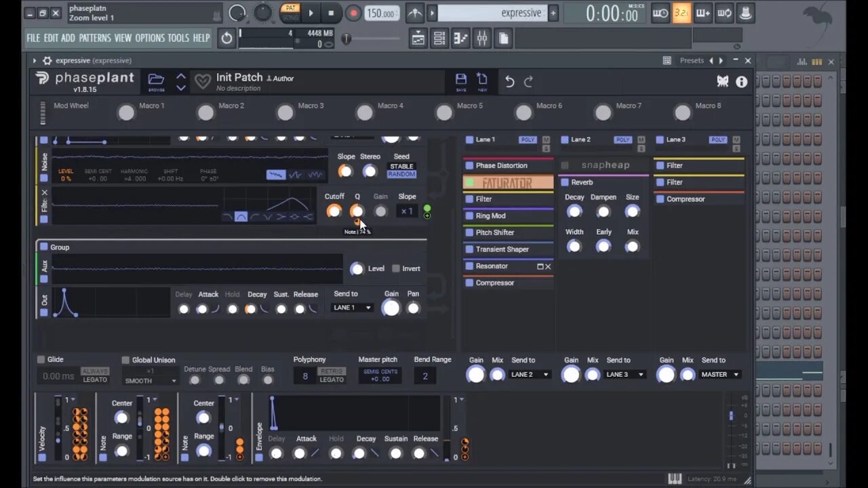
Task: Toggle the Group enable square
Action: [44, 247]
